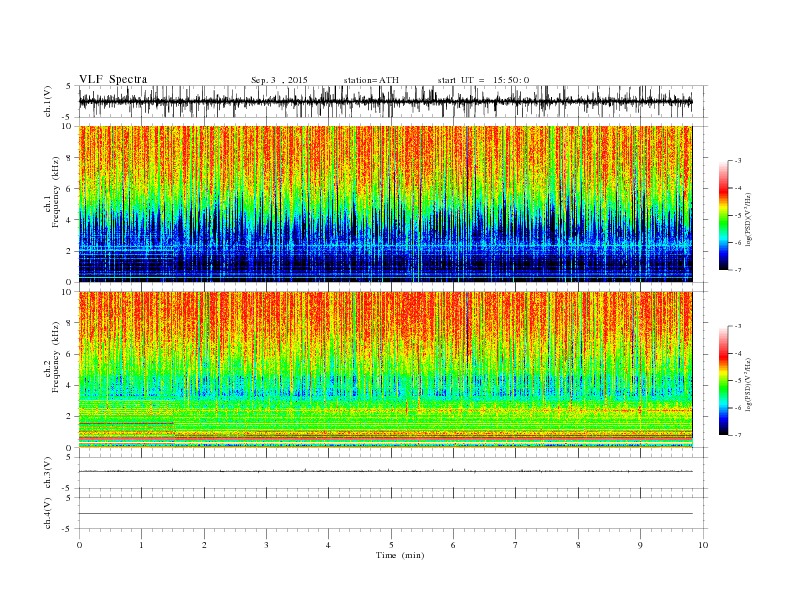
Task: Click the time axis tick label "0"
Action: 79,545
